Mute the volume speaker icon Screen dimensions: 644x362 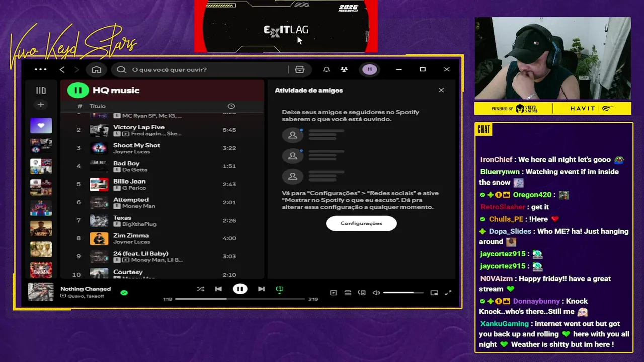tap(376, 293)
